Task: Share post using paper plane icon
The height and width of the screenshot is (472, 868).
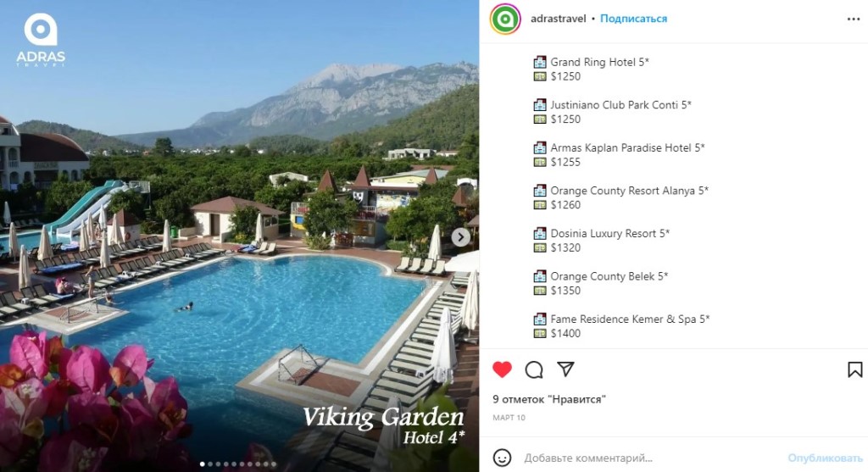Action: (565, 369)
